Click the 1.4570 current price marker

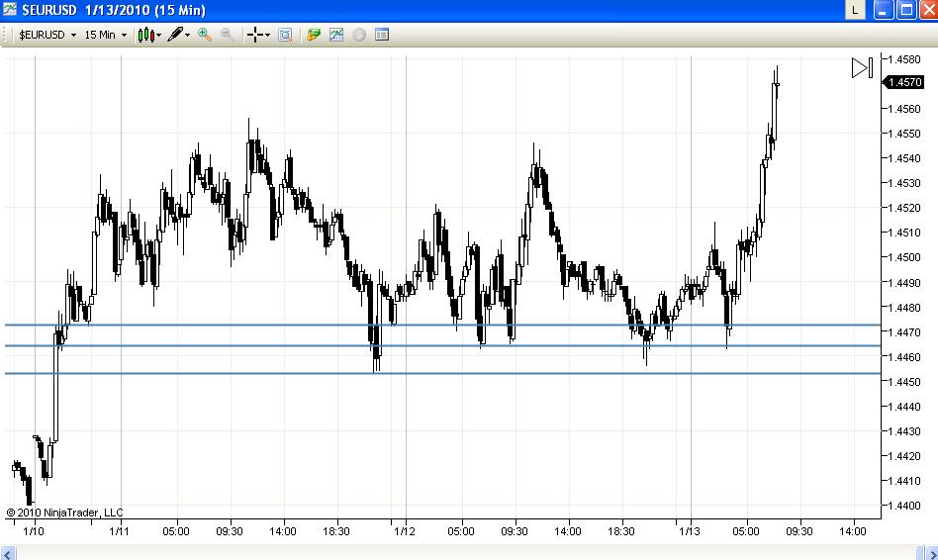click(903, 82)
